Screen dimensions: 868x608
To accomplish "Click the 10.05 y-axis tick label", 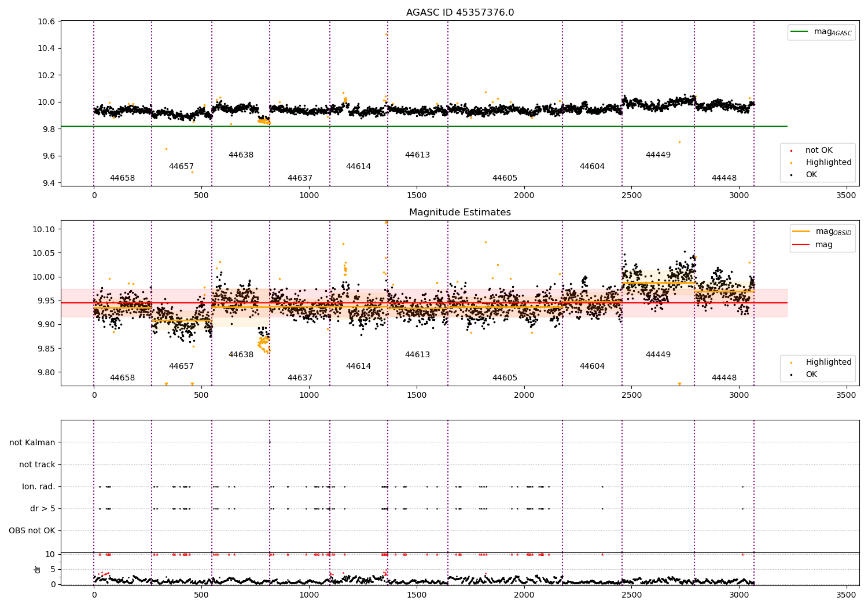I will pos(44,253).
